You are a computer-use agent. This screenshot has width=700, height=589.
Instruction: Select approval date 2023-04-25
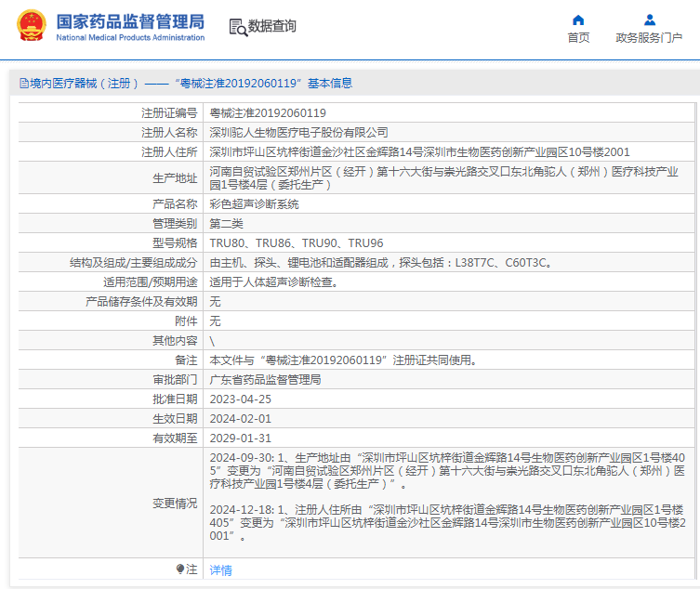click(241, 399)
